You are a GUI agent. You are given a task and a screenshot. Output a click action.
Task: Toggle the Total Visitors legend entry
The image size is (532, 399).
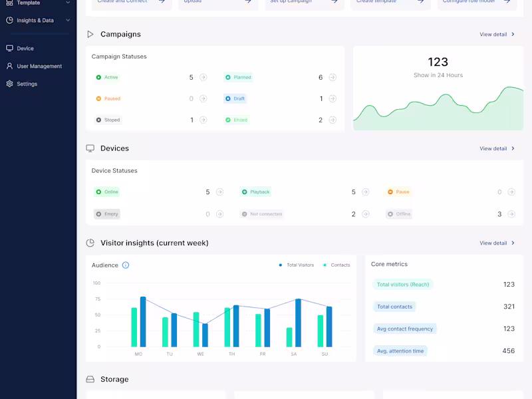pyautogui.click(x=300, y=265)
